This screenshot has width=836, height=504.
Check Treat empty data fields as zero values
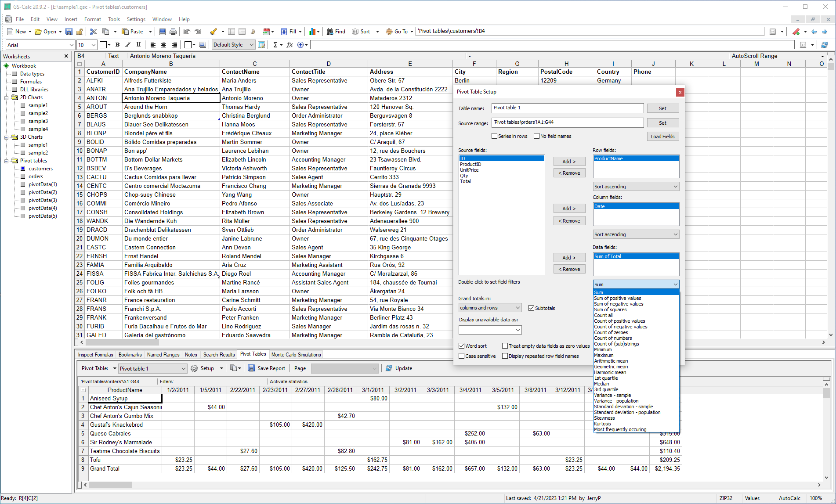pyautogui.click(x=505, y=346)
